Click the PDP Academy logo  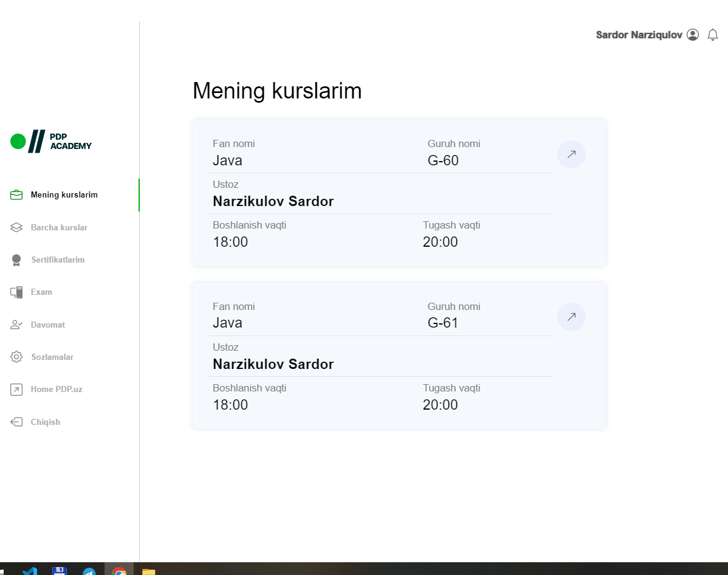tap(51, 142)
